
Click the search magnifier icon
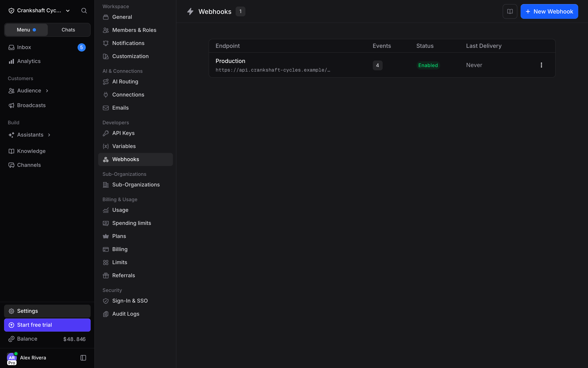point(84,10)
